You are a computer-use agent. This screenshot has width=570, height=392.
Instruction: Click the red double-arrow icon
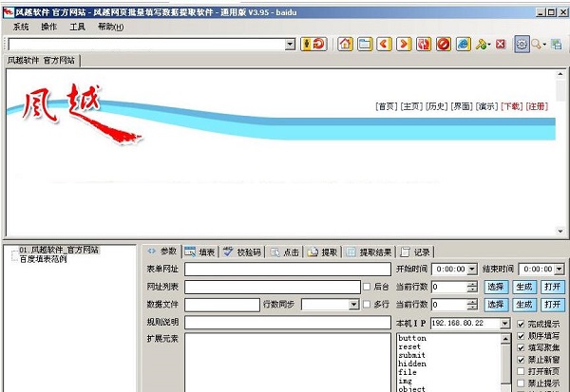click(x=424, y=44)
